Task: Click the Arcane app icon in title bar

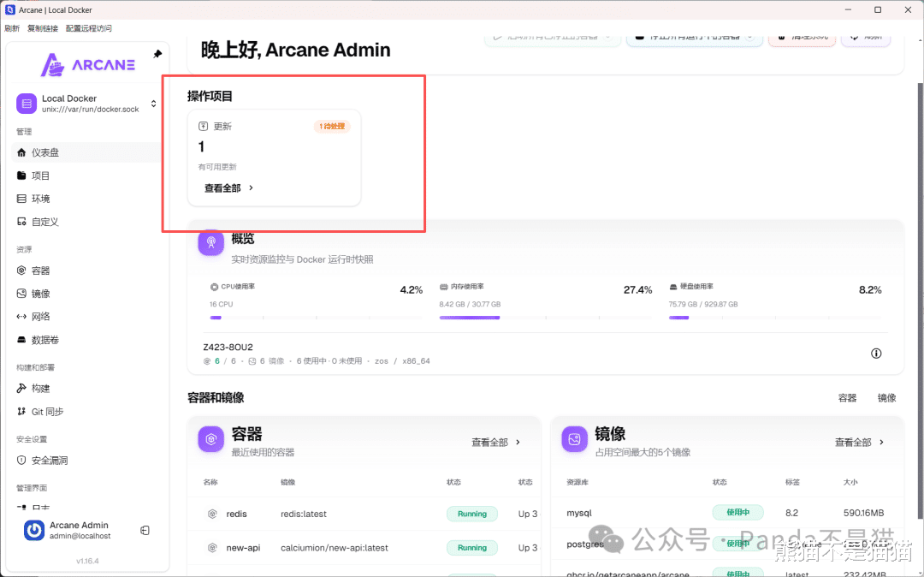Action: [10, 9]
